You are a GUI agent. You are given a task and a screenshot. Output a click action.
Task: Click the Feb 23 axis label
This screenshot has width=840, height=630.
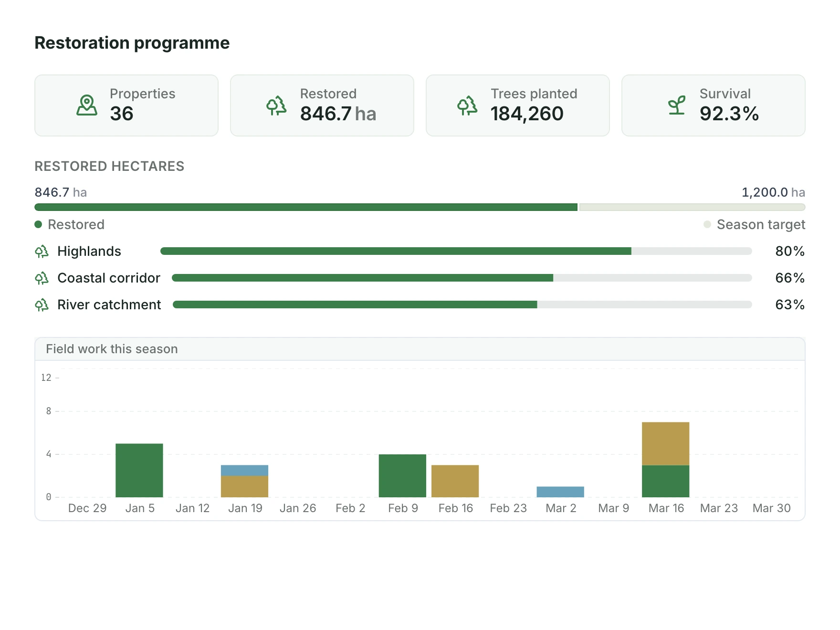tap(508, 508)
